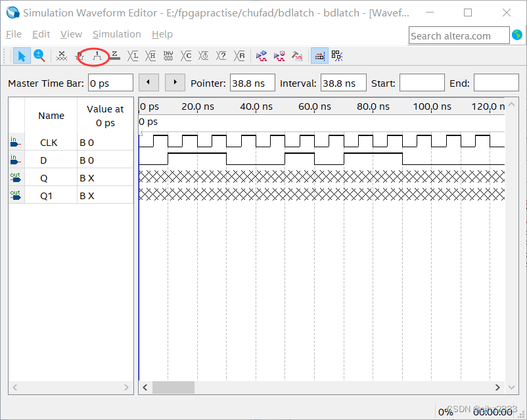527x420 pixels.
Task: Click the CLK waveform trace
Action: point(321,141)
